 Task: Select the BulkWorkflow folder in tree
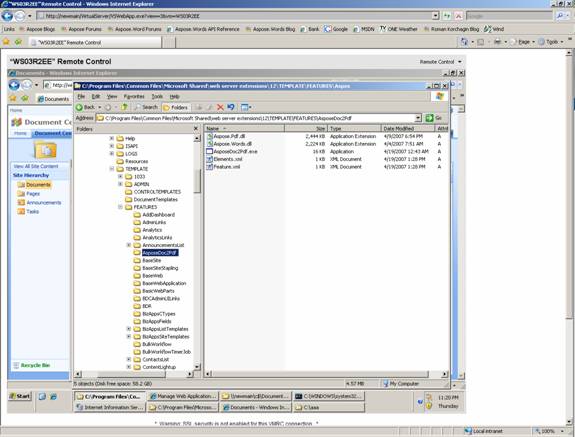point(157,344)
